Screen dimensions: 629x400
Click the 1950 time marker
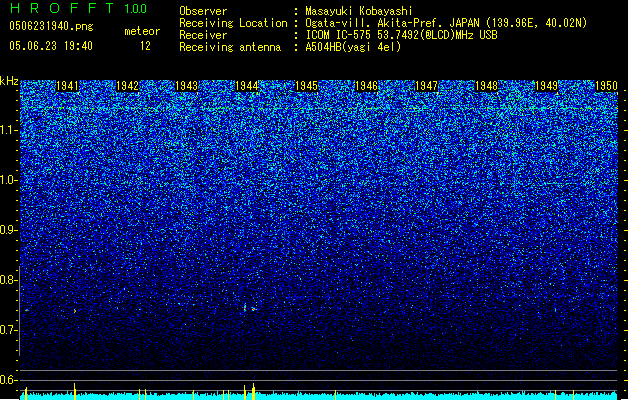tap(606, 86)
